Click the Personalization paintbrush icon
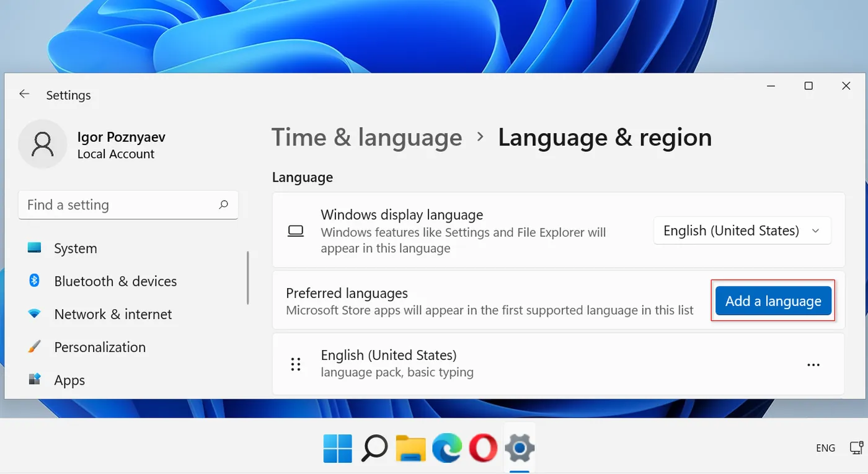The height and width of the screenshot is (474, 868). (34, 347)
